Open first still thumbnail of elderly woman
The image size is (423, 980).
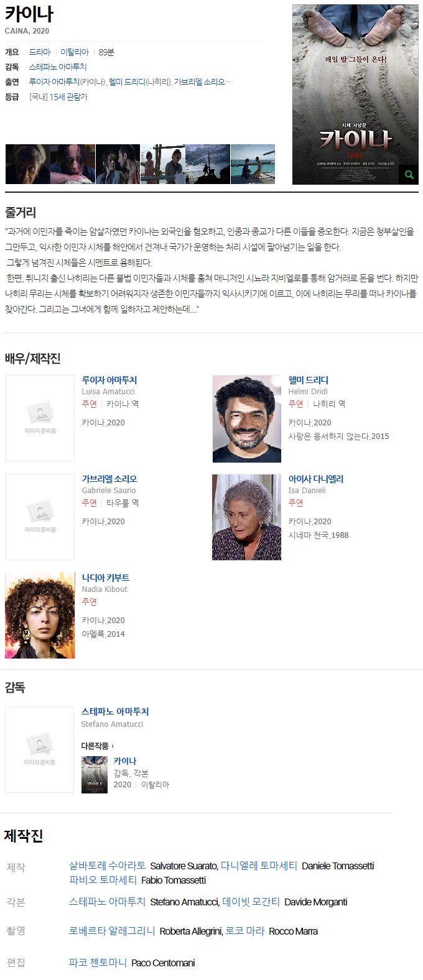coord(28,164)
